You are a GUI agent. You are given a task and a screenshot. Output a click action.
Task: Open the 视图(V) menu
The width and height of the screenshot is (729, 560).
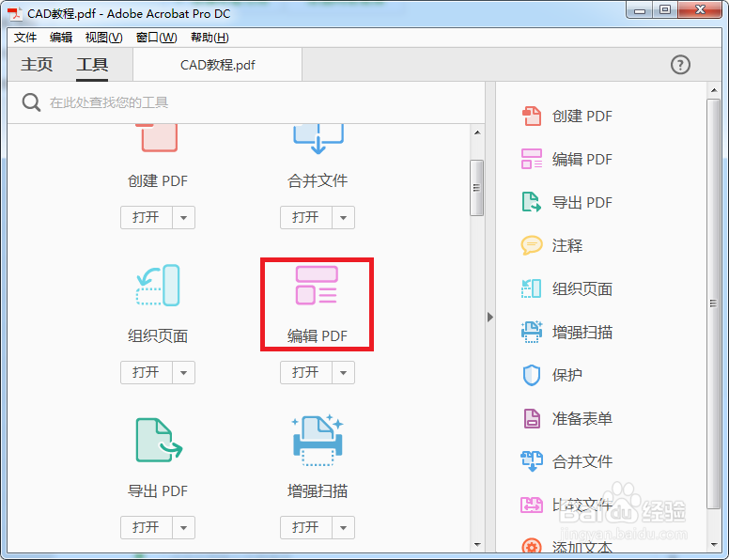[103, 38]
